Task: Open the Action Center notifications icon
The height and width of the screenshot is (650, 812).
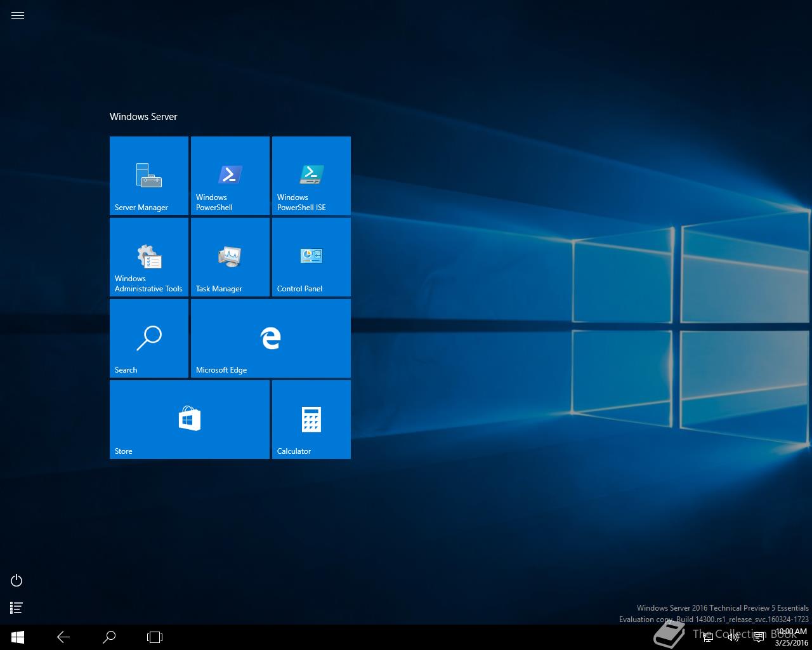Action: tap(759, 637)
